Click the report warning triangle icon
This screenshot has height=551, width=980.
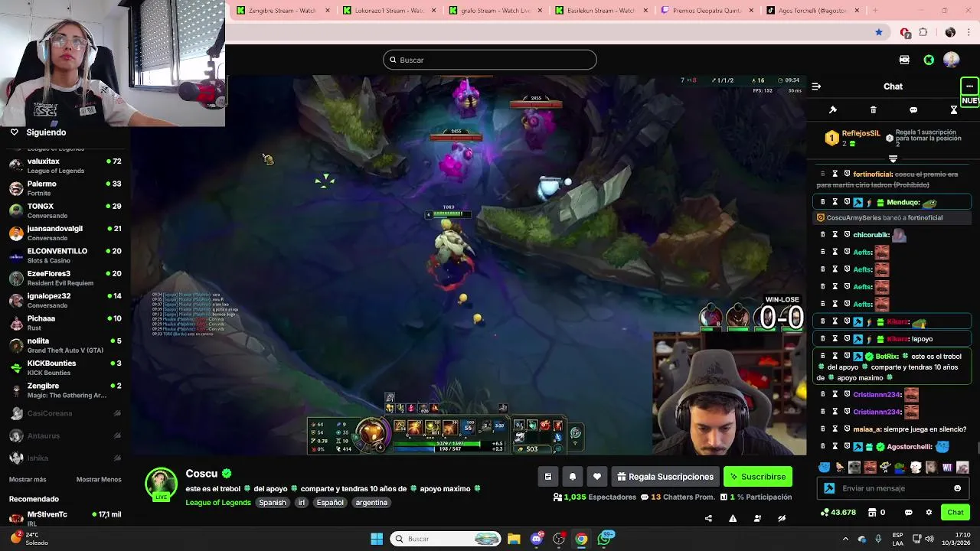733,518
